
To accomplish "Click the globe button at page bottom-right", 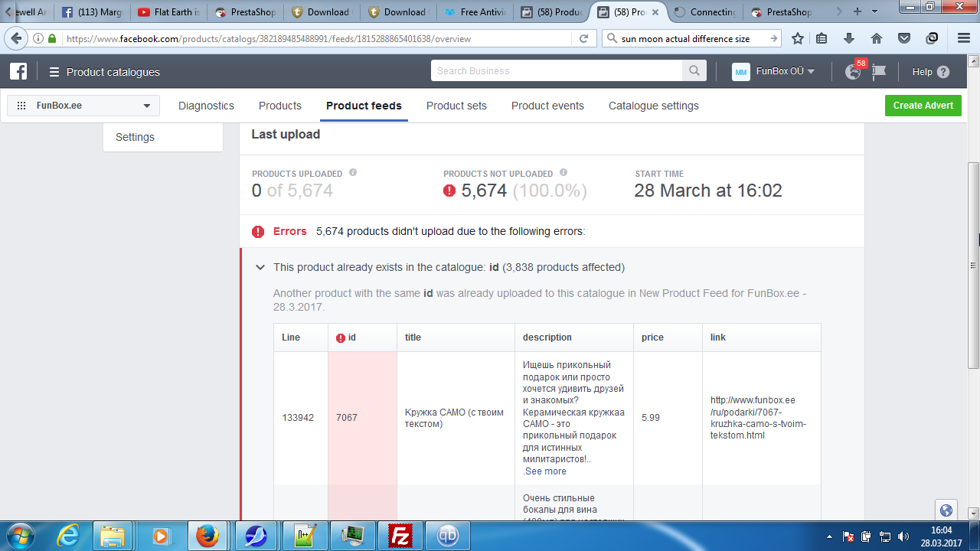I will (946, 510).
